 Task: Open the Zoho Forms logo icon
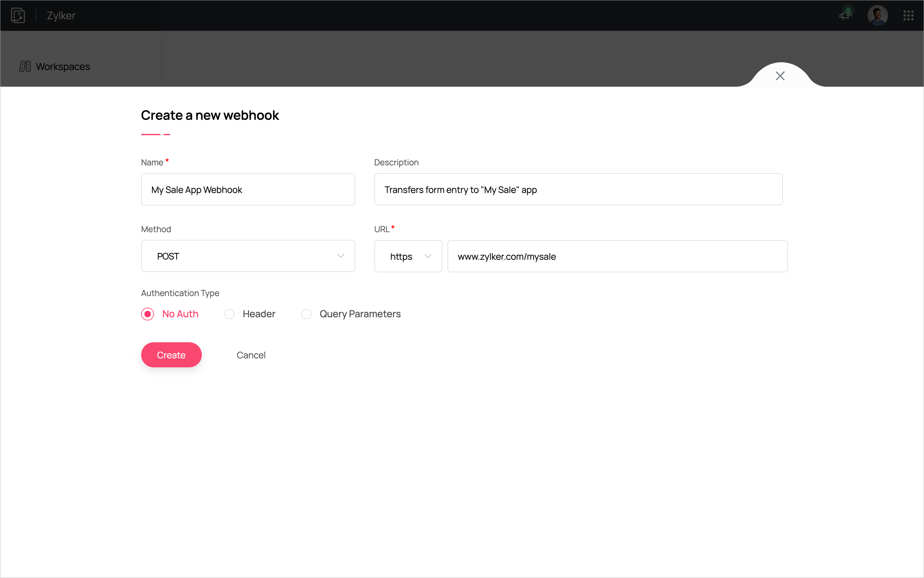point(18,15)
